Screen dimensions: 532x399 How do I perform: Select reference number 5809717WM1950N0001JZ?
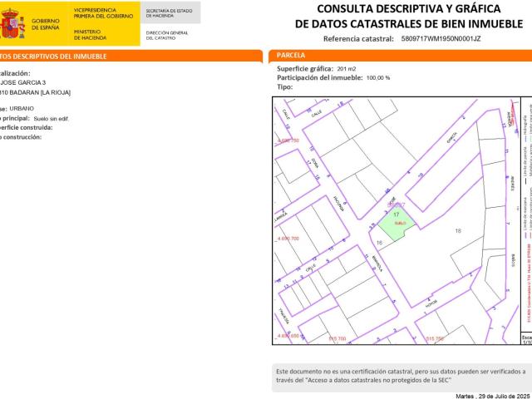coord(441,38)
